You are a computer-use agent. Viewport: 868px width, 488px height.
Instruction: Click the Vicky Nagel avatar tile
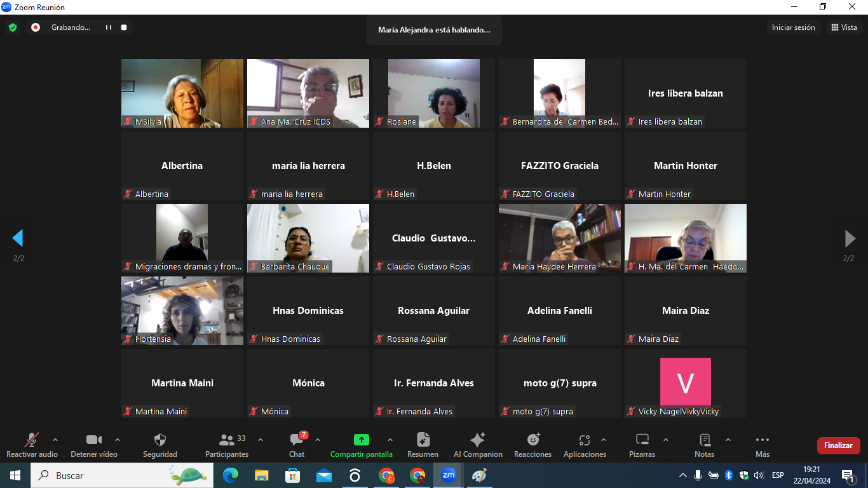[686, 383]
